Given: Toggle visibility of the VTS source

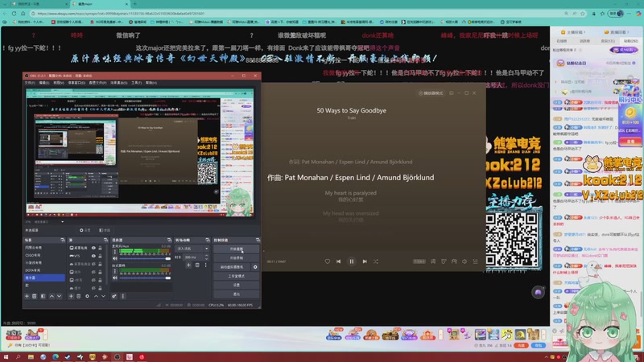Looking at the screenshot, I should [x=93, y=256].
